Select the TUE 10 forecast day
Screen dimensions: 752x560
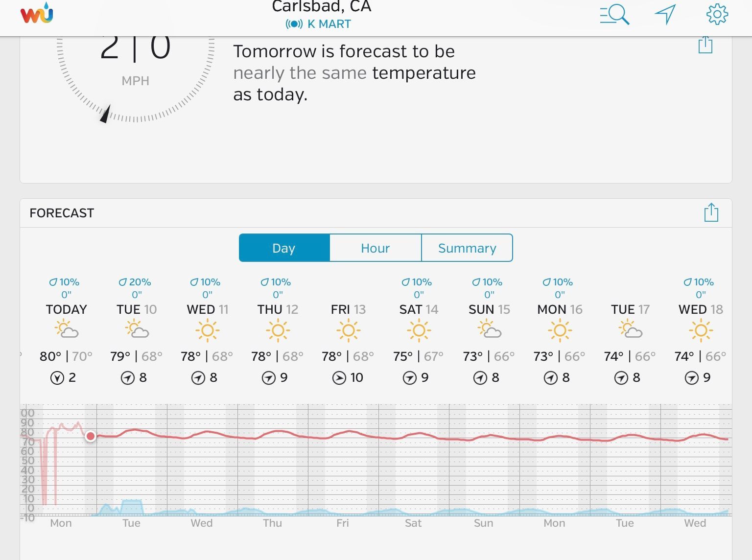coord(137,309)
